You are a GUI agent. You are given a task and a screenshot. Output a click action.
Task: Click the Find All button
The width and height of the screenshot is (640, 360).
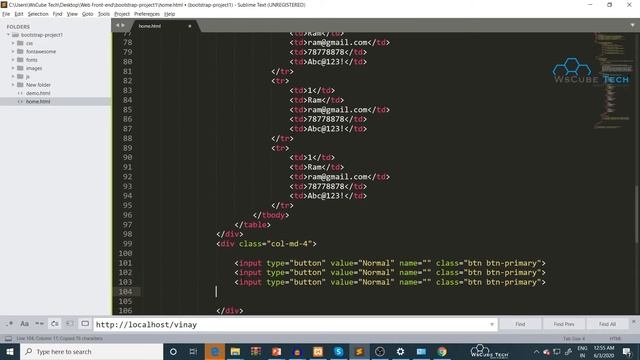[x=607, y=324]
